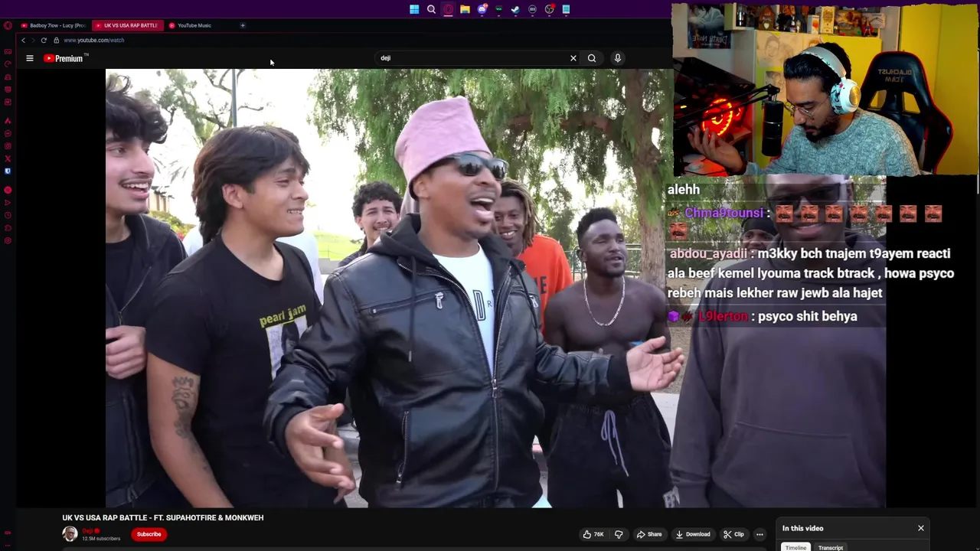Select the Transcript tab in video panel
The height and width of the screenshot is (551, 980).
pyautogui.click(x=831, y=547)
